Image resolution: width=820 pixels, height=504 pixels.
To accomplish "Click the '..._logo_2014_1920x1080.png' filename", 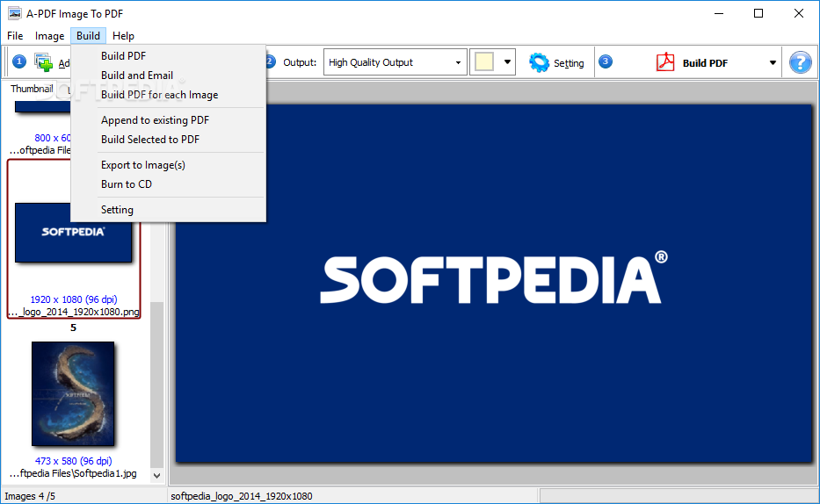I will (74, 312).
